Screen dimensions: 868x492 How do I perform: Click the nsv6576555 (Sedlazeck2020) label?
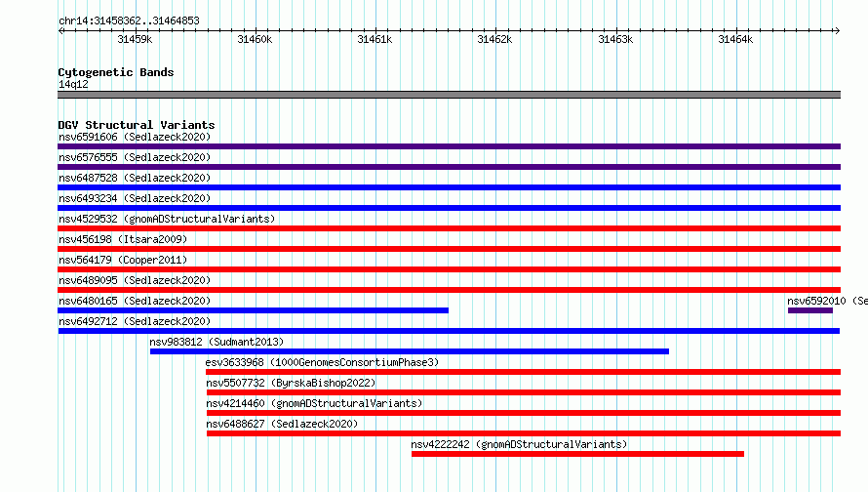click(135, 157)
